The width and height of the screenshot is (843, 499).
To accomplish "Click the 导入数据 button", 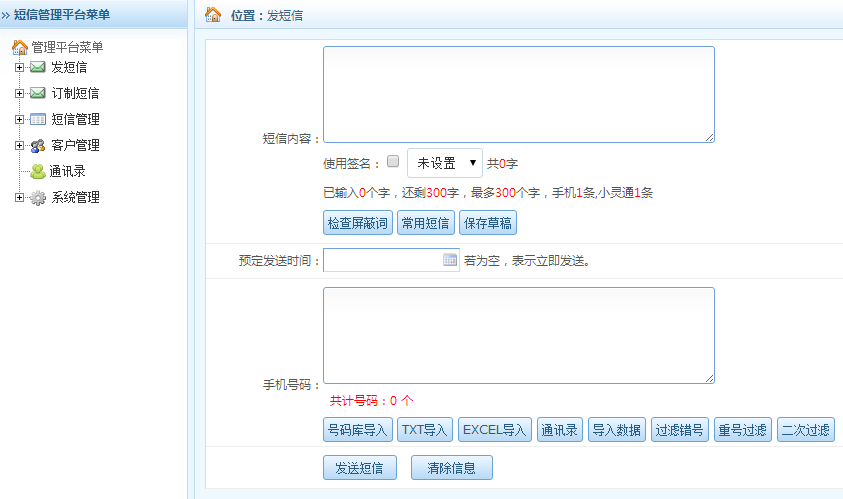I will coord(617,430).
